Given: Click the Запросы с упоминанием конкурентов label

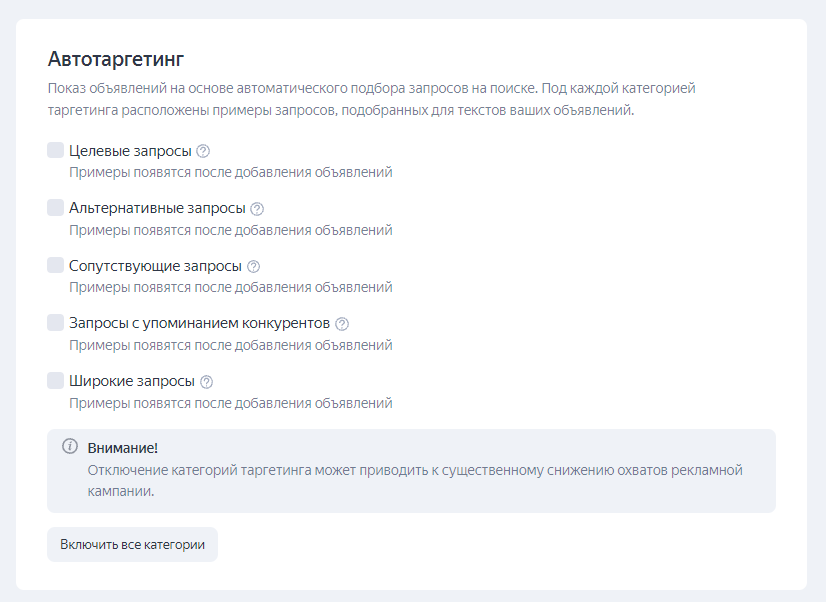Looking at the screenshot, I should pos(199,324).
